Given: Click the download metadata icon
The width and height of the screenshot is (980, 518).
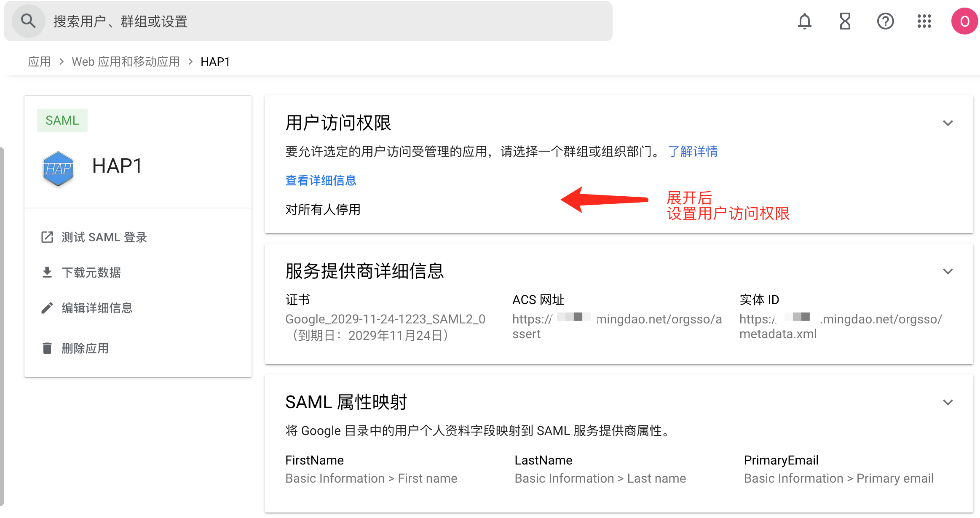Looking at the screenshot, I should (x=47, y=272).
